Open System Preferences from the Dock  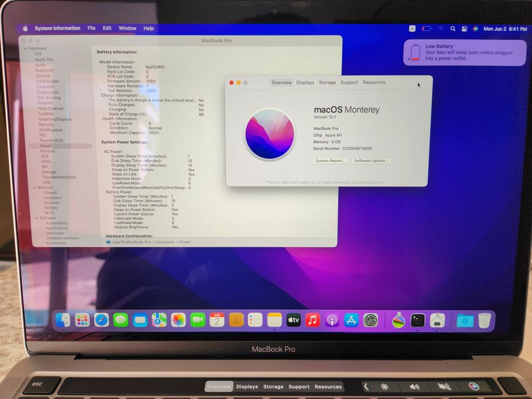(371, 320)
